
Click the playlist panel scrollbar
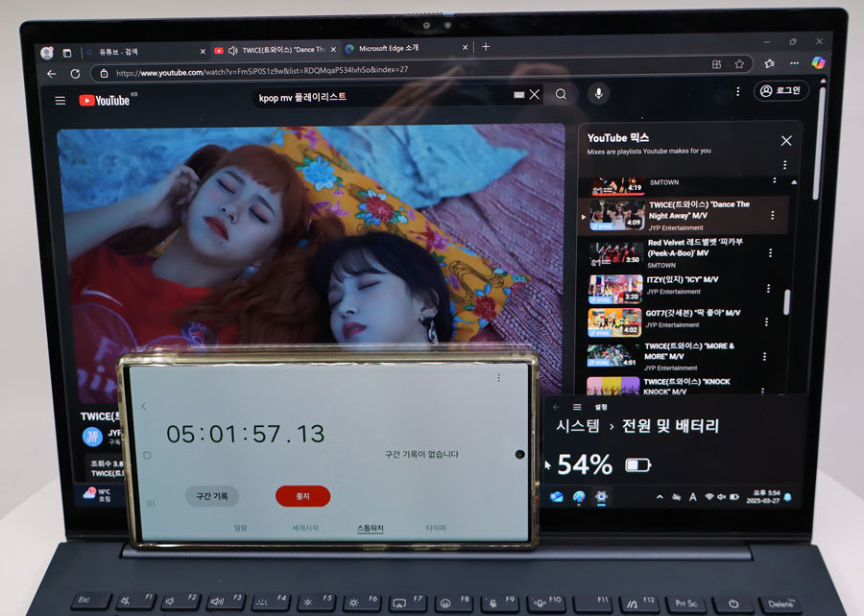coord(787,302)
